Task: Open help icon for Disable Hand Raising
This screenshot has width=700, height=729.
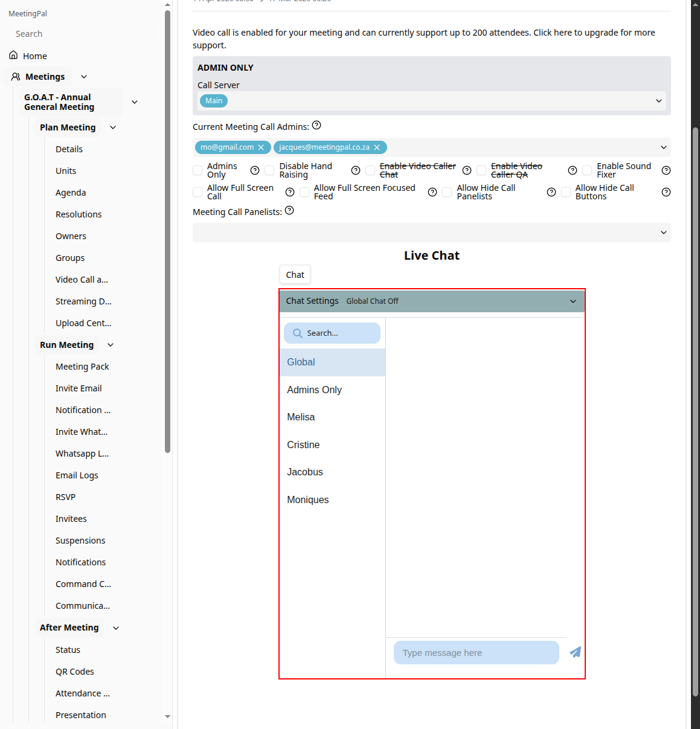Action: click(x=356, y=170)
